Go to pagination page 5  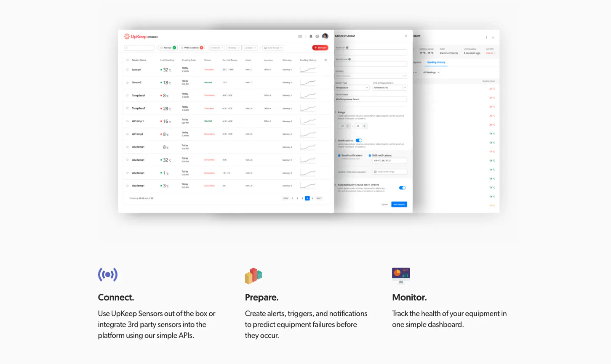coord(312,198)
